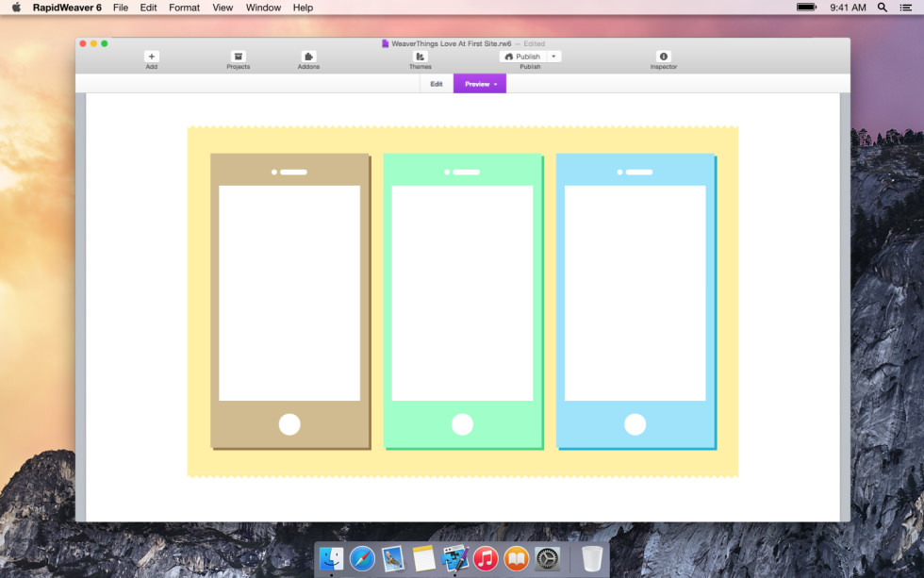Close the RapidWeaver window

point(83,43)
